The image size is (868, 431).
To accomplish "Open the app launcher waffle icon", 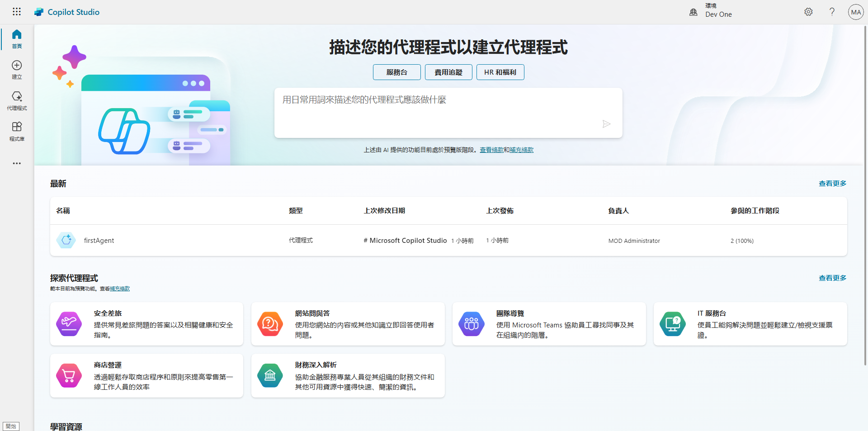I will pyautogui.click(x=17, y=12).
